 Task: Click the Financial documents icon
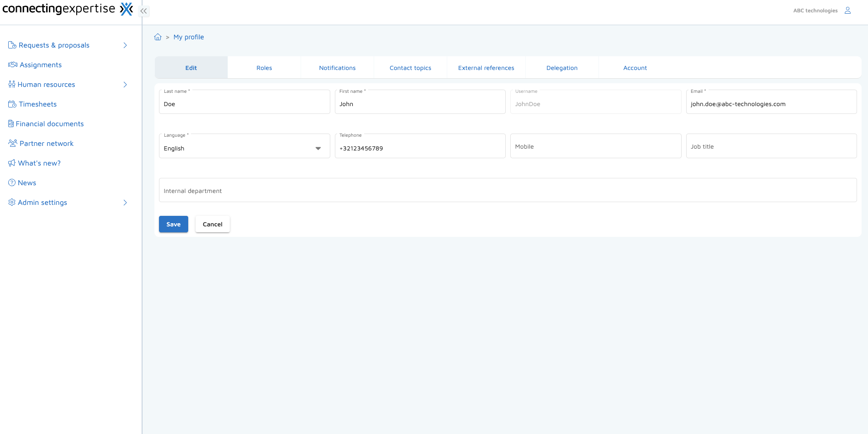point(11,124)
